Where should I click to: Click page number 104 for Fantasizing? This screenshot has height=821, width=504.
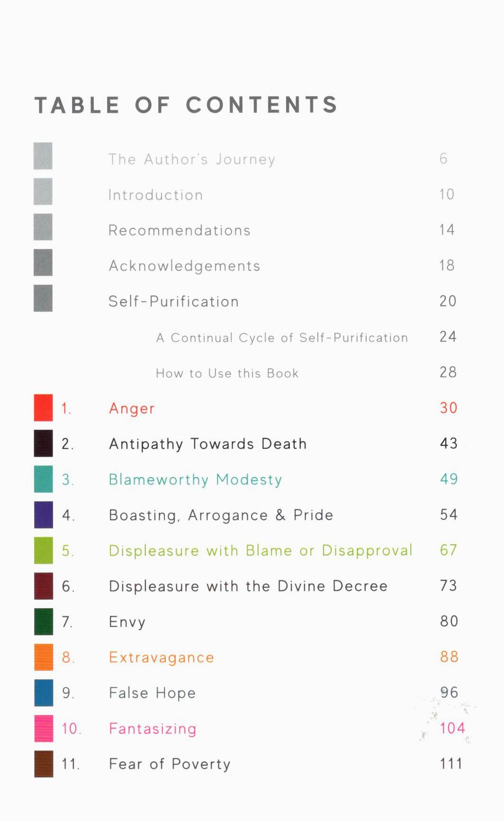[x=452, y=728]
